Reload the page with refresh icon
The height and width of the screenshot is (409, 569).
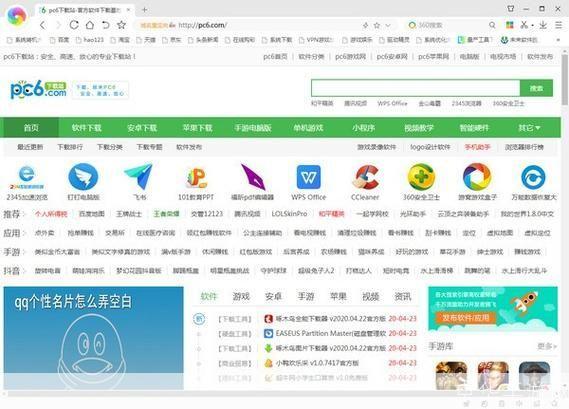pyautogui.click(x=74, y=25)
